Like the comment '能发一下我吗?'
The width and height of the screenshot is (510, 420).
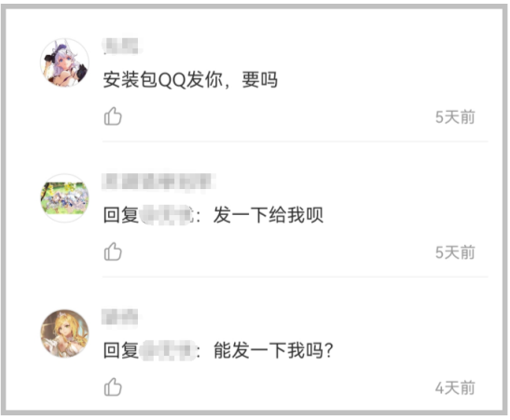click(113, 386)
